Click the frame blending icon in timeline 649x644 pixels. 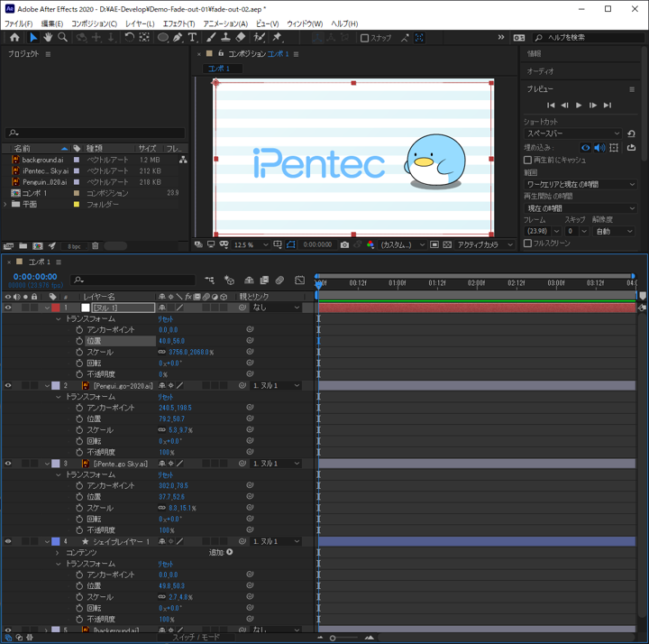click(264, 281)
